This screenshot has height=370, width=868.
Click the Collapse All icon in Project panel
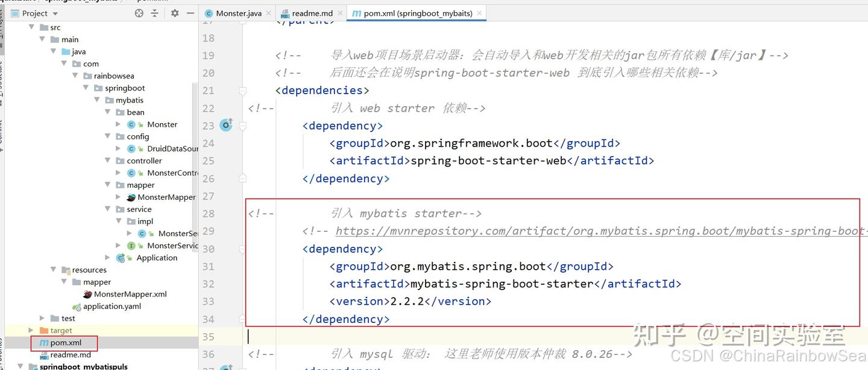[x=155, y=13]
